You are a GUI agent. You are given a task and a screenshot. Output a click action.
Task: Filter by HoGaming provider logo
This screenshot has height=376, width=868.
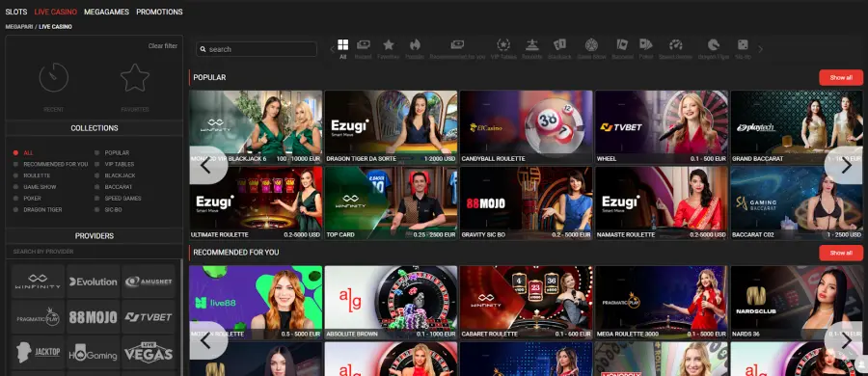(x=93, y=352)
